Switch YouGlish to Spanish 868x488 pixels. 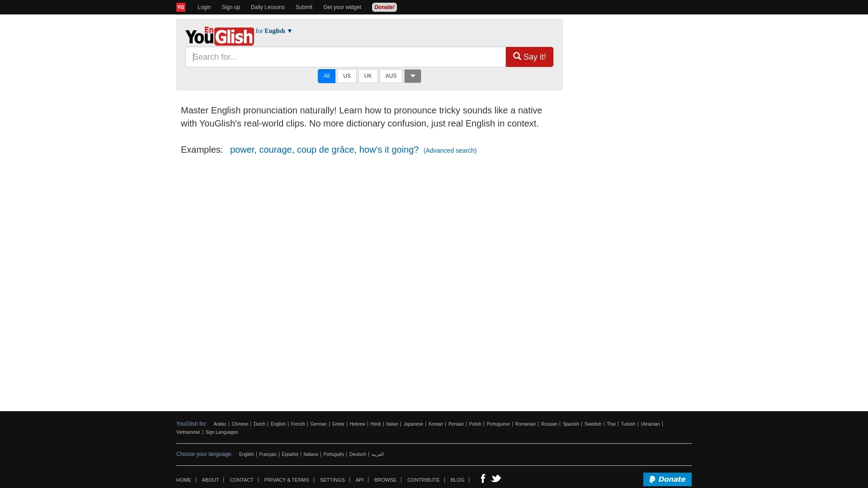[571, 424]
